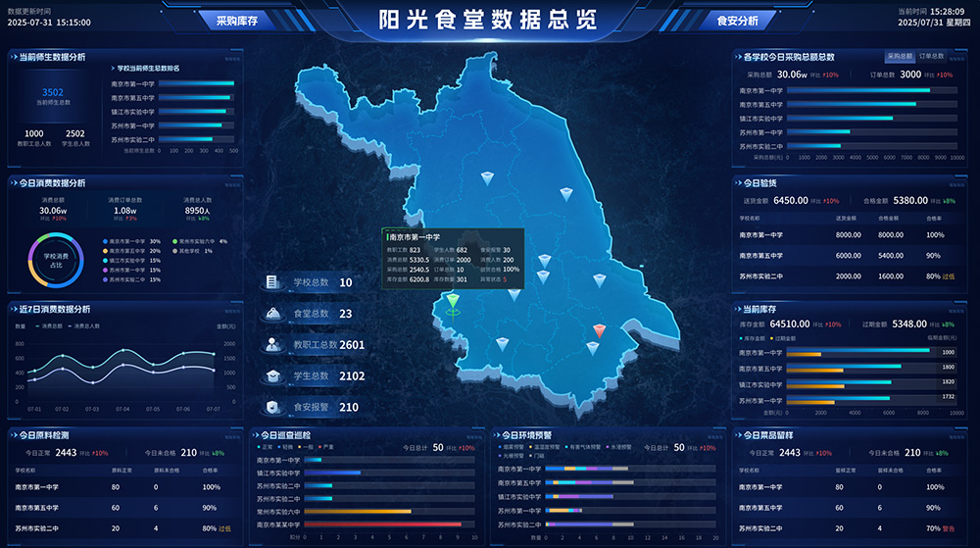Click the red alert map marker
Viewport: 980px width, 548px height.
(597, 330)
